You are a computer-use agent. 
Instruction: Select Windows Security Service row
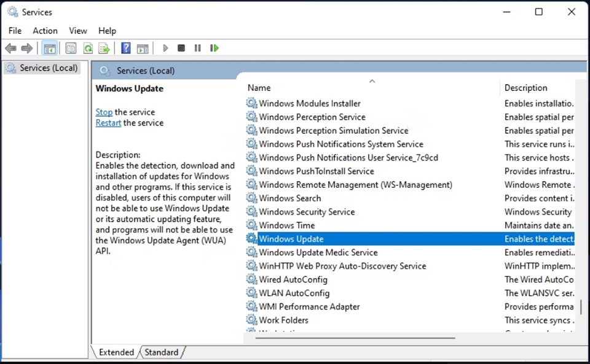[x=307, y=212]
